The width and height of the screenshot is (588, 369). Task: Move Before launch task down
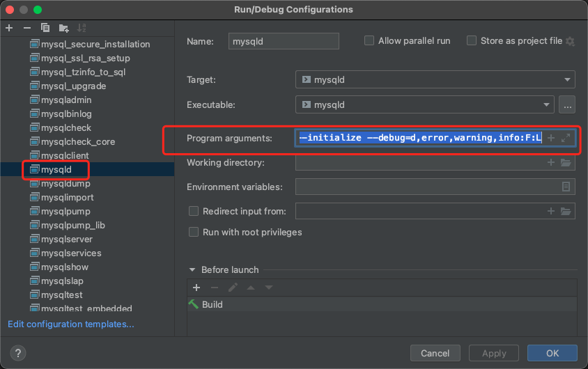(x=269, y=288)
